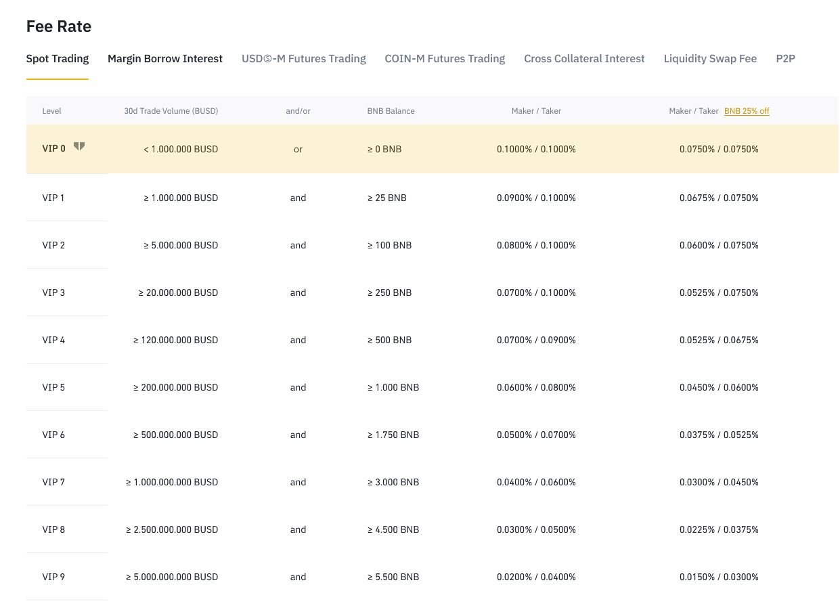The image size is (840, 616).
Task: Click the 0.0500% / 0.0700% fee cell
Action: [x=536, y=435]
